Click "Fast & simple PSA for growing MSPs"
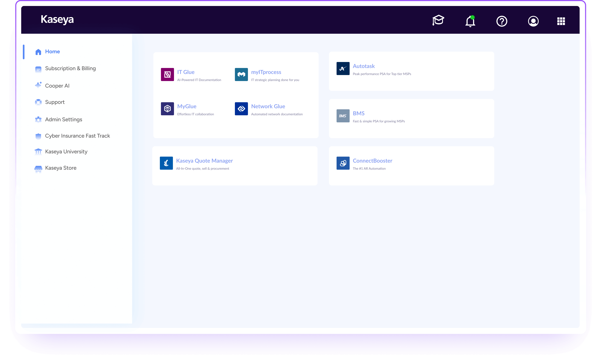The height and width of the screenshot is (364, 601). pyautogui.click(x=379, y=121)
